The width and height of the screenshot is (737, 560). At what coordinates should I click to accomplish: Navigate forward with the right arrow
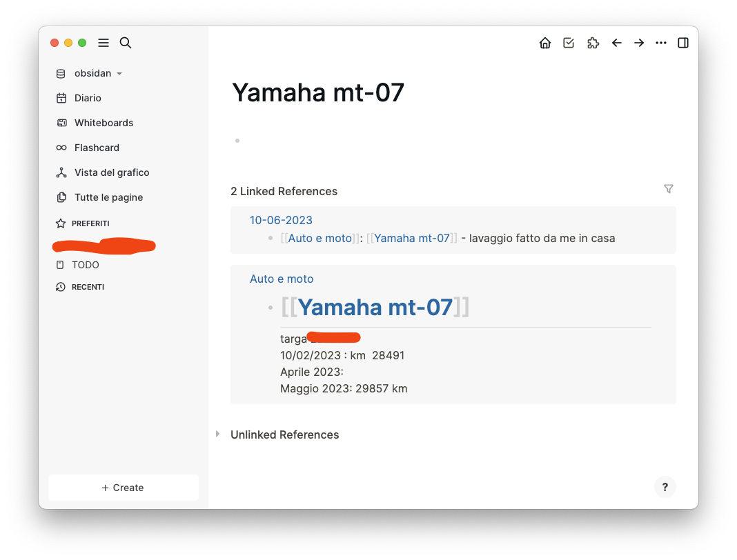pyautogui.click(x=639, y=43)
